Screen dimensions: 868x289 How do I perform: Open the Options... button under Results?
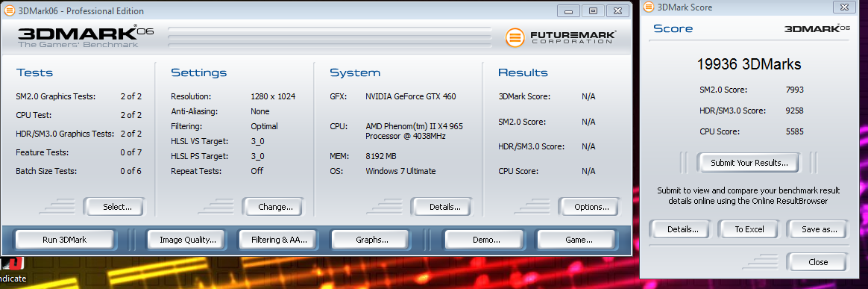click(589, 207)
